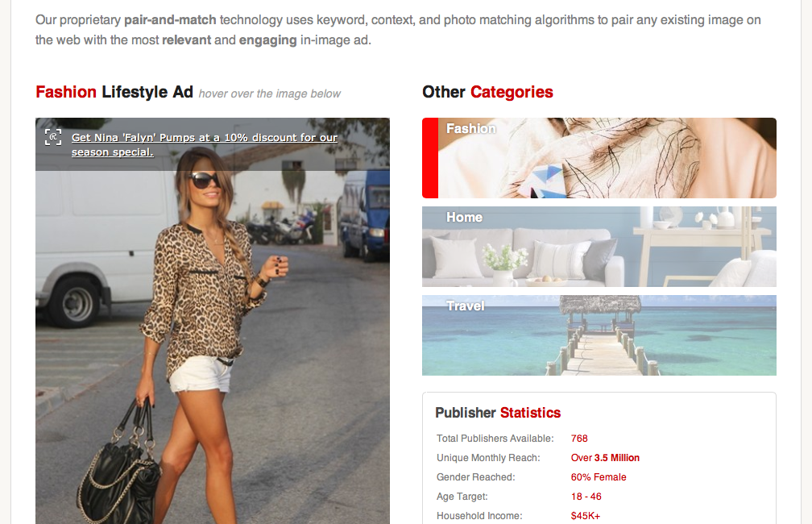Click the Over 3.5 Million reach value
Viewport: 812px width, 524px height.
click(x=605, y=458)
